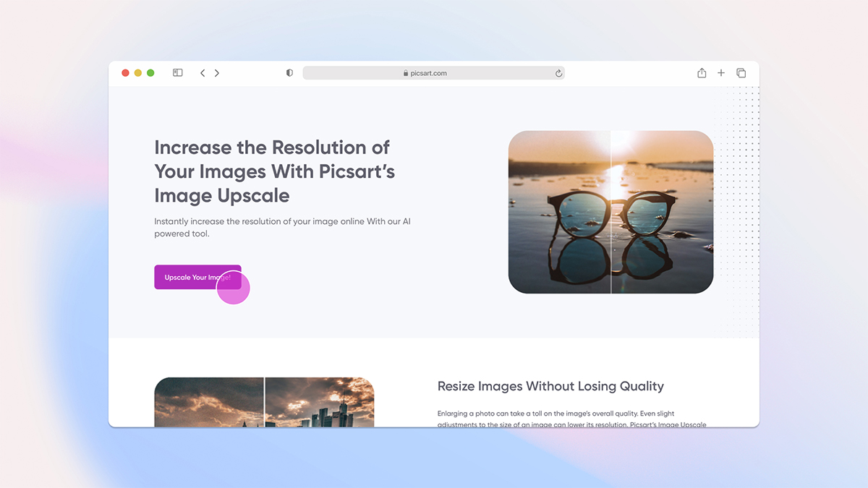
Task: Click the yellow minimize window button
Action: coord(138,73)
